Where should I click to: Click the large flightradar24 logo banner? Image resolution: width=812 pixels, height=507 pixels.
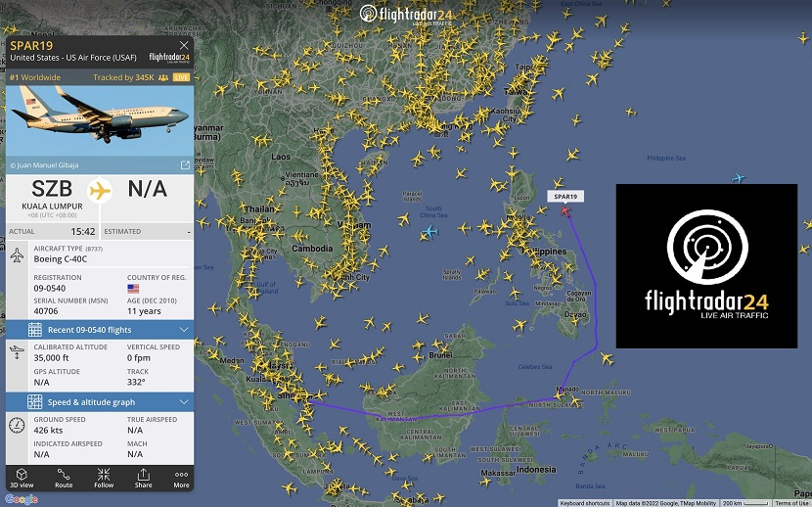(706, 266)
